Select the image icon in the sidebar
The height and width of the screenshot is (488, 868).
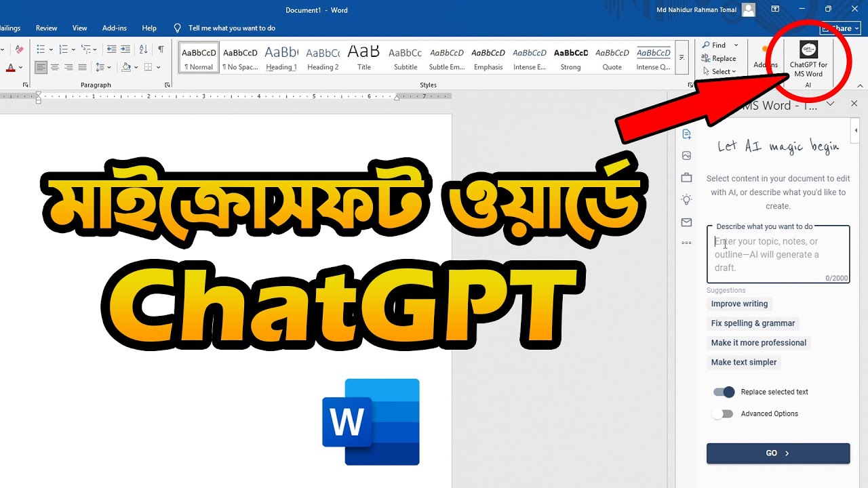[x=687, y=156]
